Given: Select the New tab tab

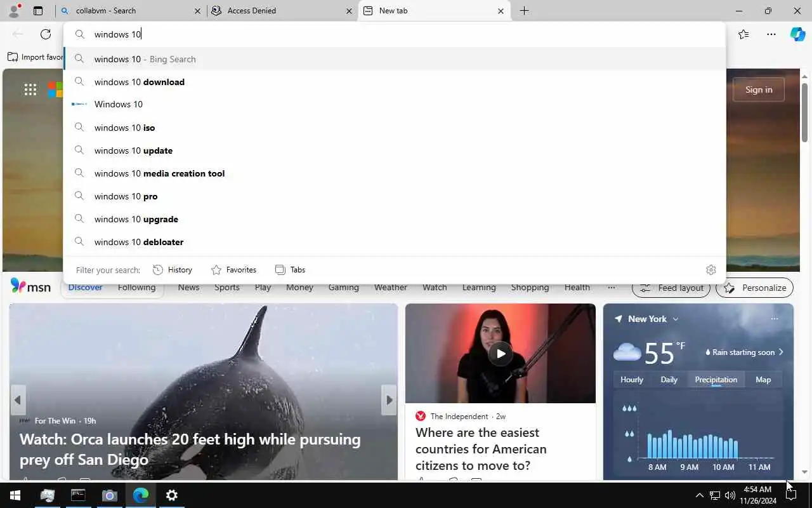Looking at the screenshot, I should [435, 11].
